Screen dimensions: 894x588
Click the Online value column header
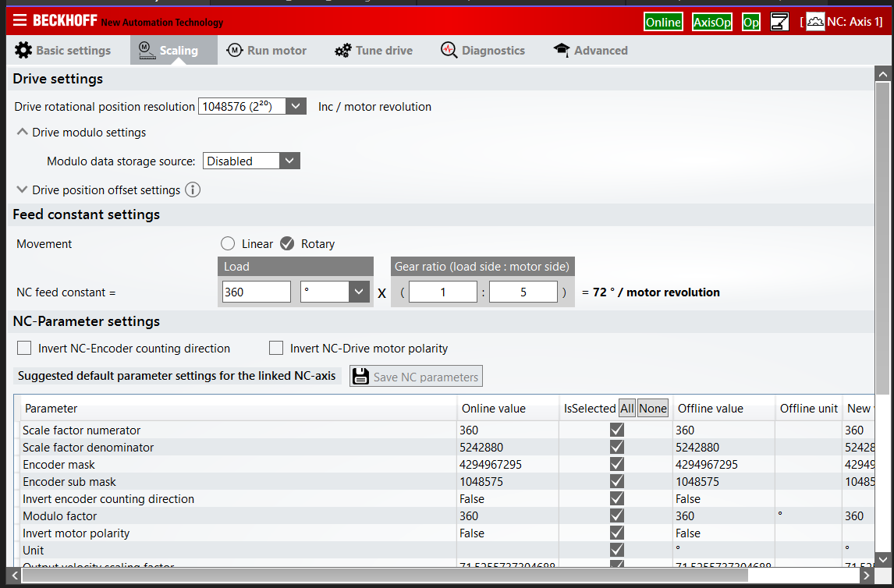coord(508,409)
